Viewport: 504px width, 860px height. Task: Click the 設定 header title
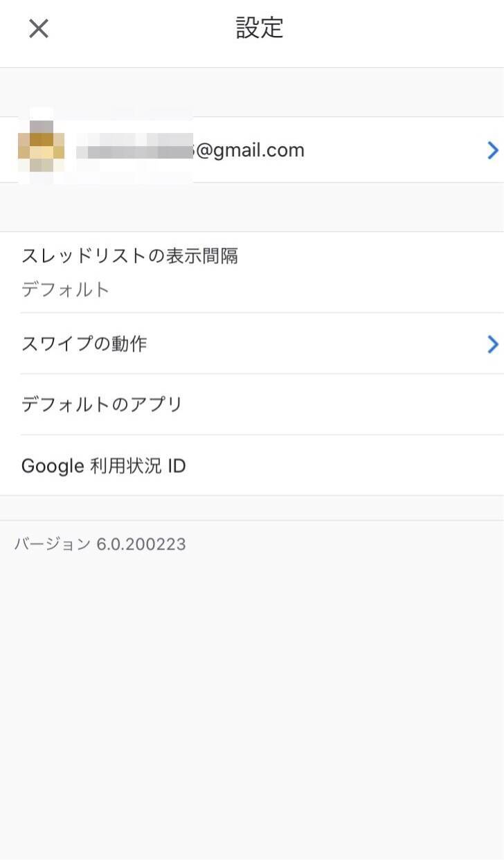click(x=260, y=28)
